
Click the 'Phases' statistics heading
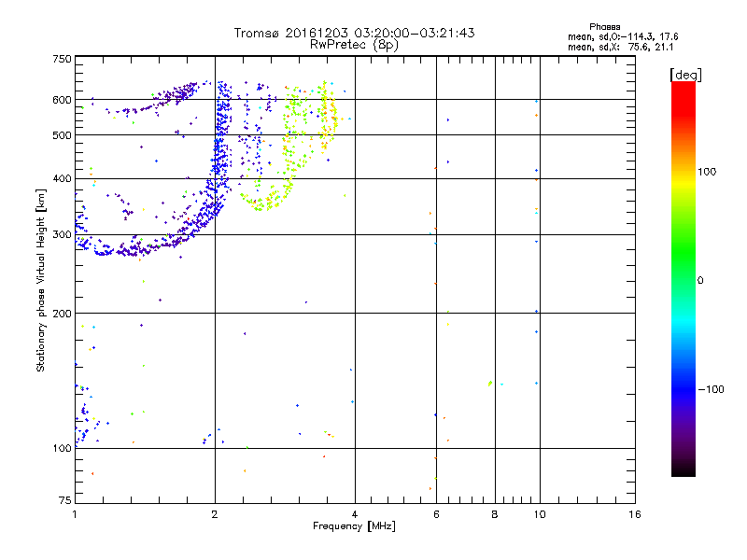click(x=604, y=27)
